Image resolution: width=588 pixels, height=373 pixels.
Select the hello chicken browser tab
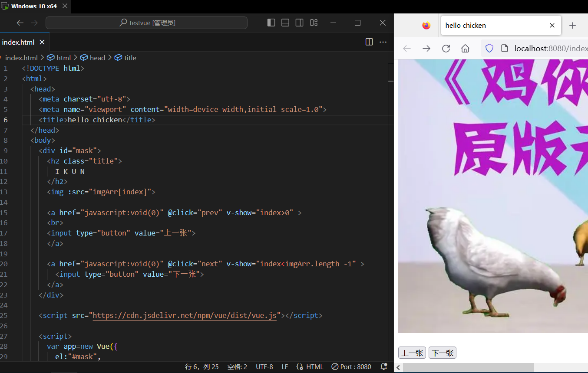tap(501, 25)
